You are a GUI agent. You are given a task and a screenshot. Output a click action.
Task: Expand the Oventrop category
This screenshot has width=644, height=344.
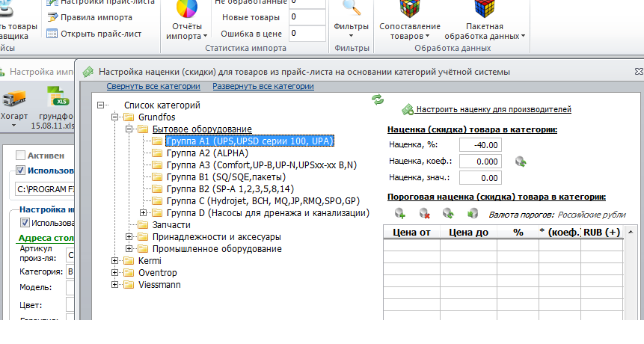(115, 272)
